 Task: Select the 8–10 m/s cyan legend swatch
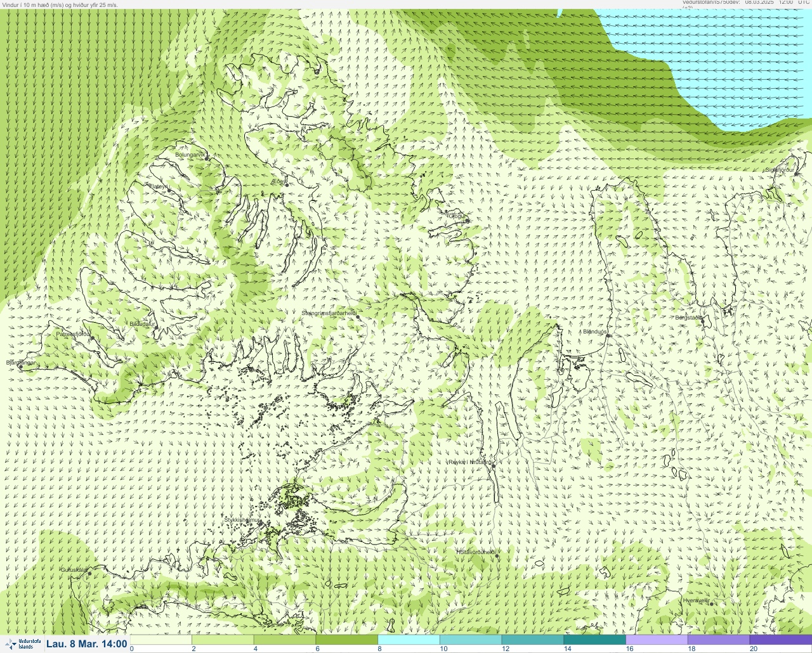[409, 640]
